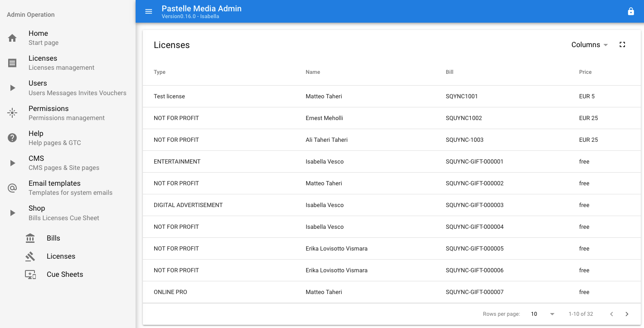Open Permissions management menu item
This screenshot has height=328, width=644.
pos(68,113)
